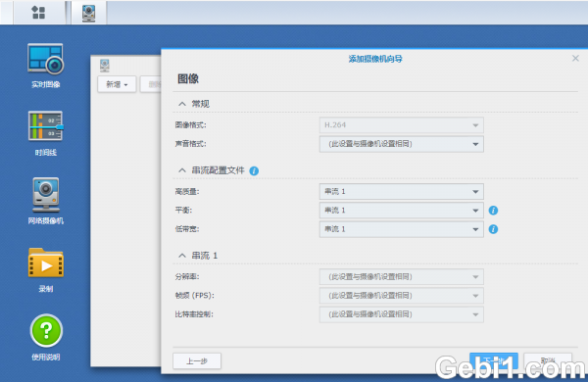The width and height of the screenshot is (588, 382).
Task: Click the camera app taskbar icon
Action: point(88,13)
